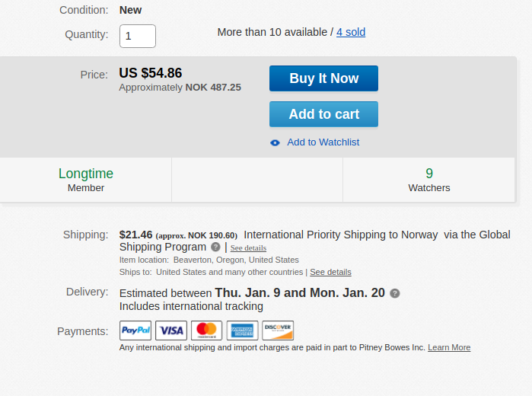Select the VISA payment icon
The height and width of the screenshot is (396, 532).
171,331
